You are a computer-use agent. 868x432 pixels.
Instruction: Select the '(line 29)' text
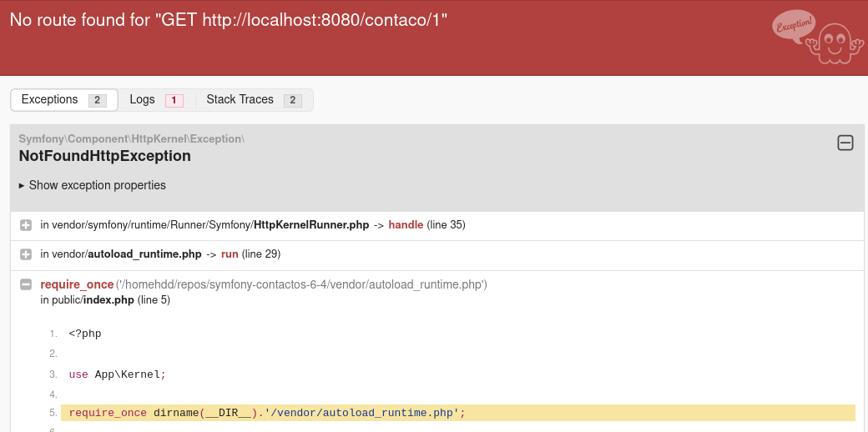(x=261, y=254)
